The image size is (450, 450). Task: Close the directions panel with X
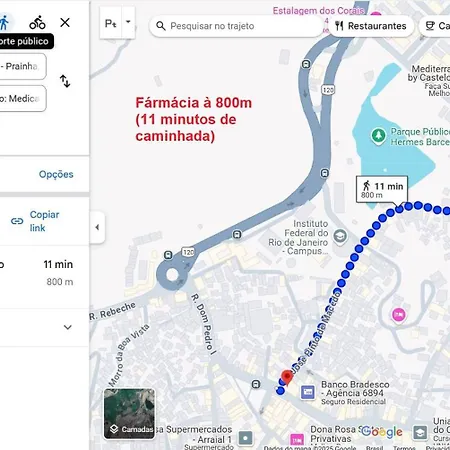click(x=65, y=23)
